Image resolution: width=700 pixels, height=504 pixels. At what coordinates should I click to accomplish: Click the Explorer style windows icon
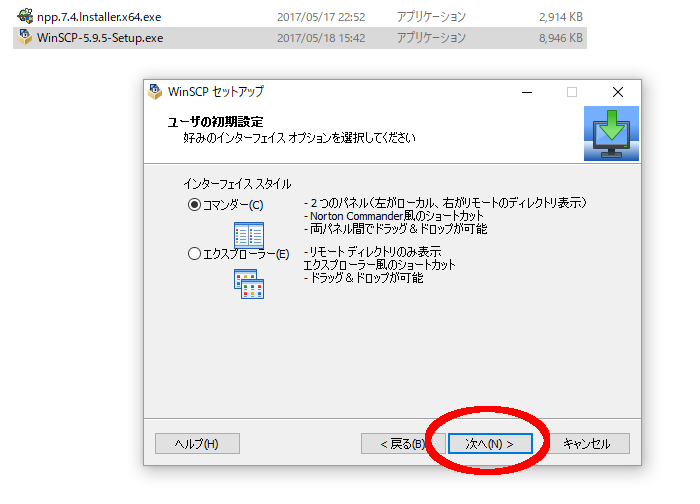point(248,283)
